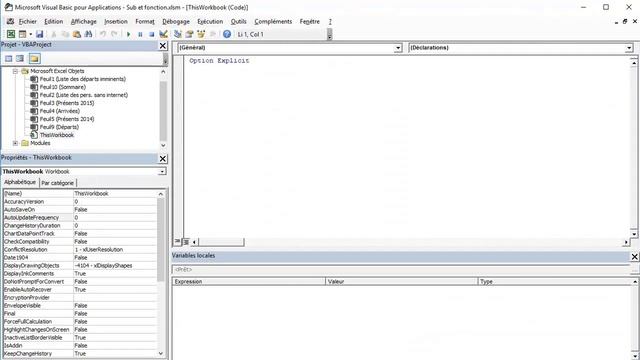Close the Variables locales panel
Viewport: 640px width, 360px height.
[634, 256]
